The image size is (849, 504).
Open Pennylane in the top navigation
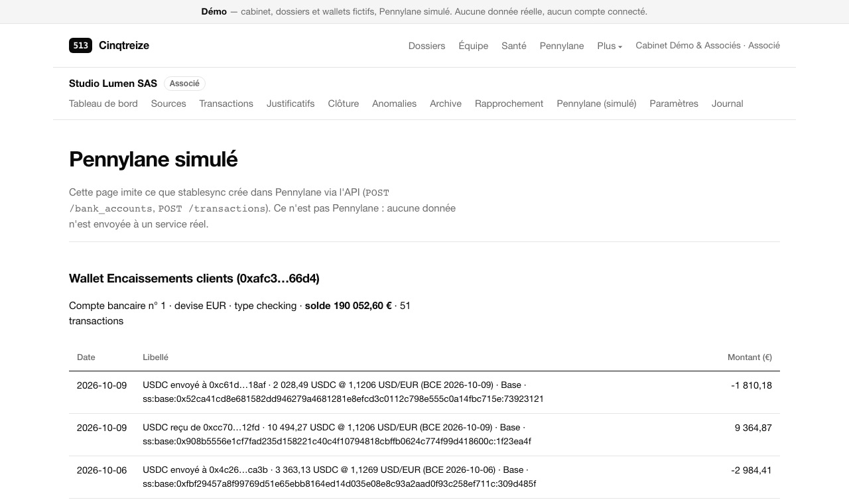tap(562, 46)
